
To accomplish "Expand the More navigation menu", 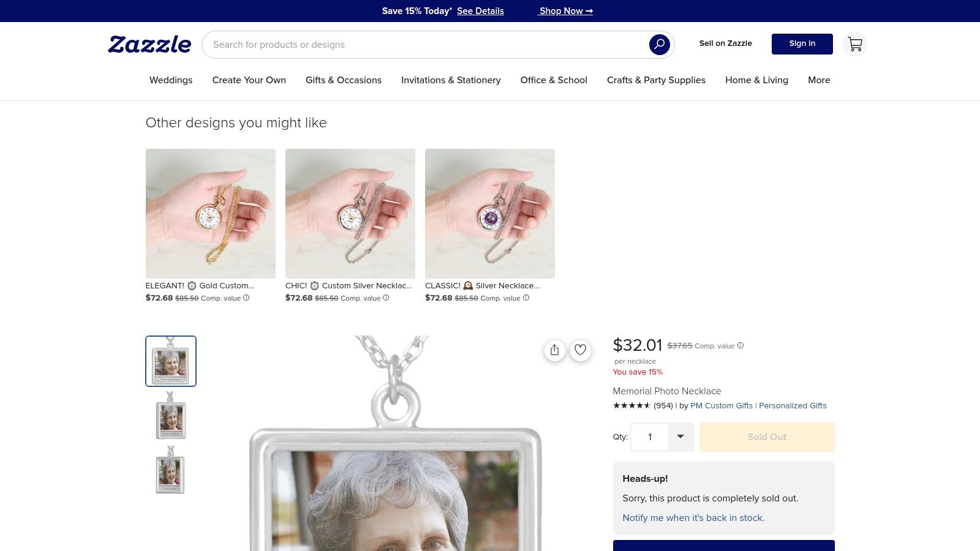I will 819,80.
